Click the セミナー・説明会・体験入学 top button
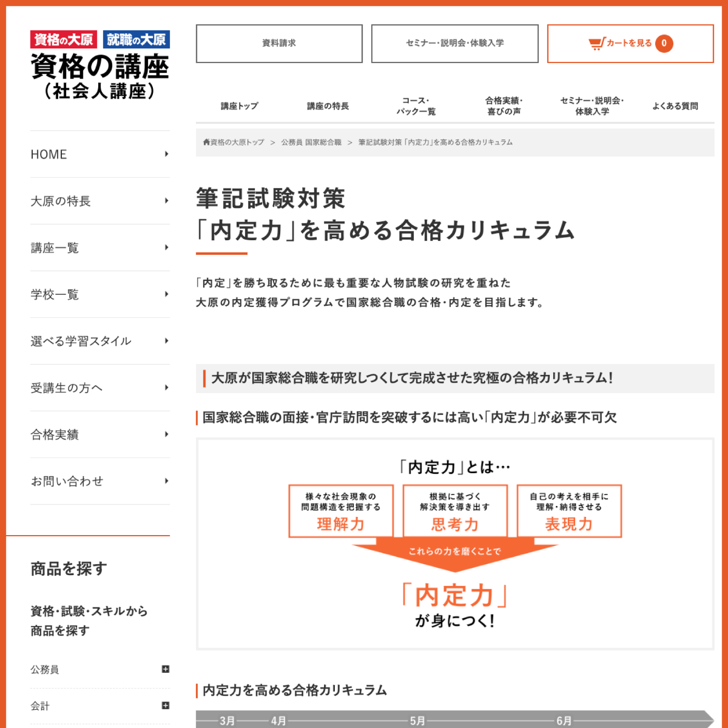Image resolution: width=728 pixels, height=728 pixels. [454, 43]
